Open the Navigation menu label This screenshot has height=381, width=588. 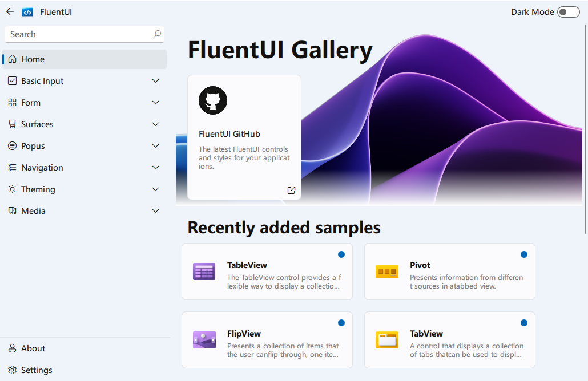(42, 168)
